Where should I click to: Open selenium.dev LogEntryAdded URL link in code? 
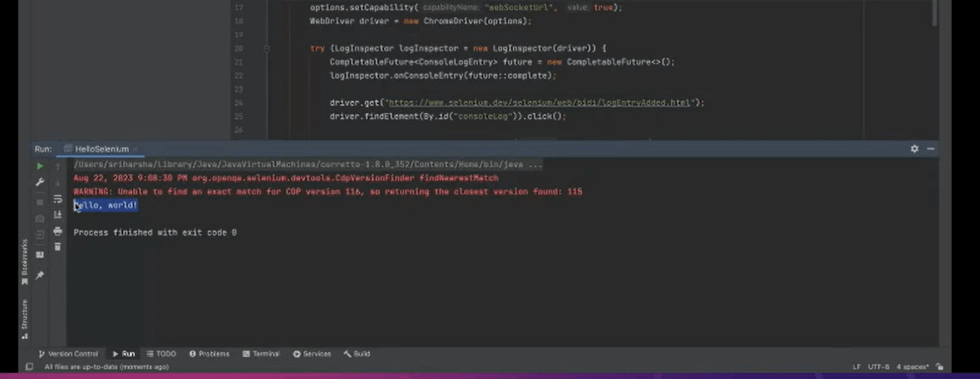[x=539, y=102]
